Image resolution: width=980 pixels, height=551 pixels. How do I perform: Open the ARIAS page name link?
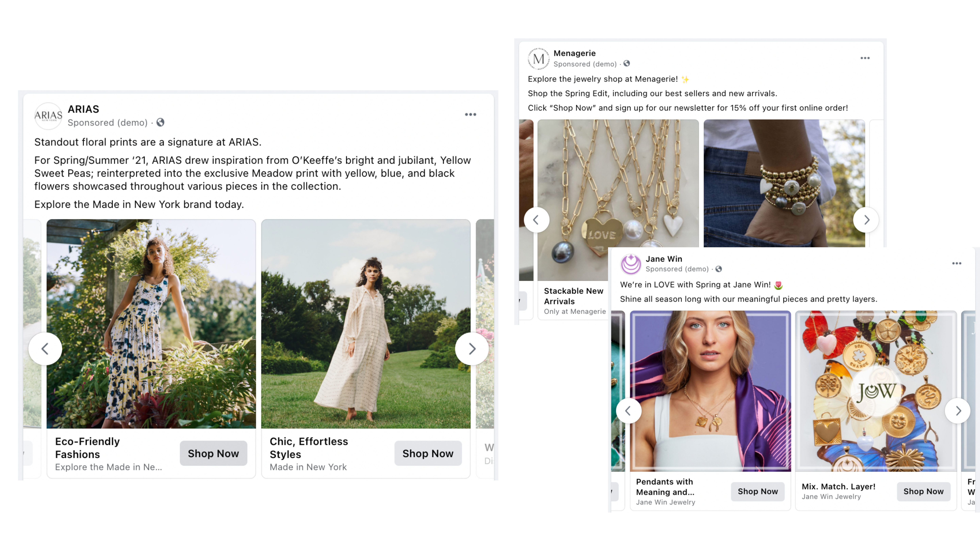pos(83,109)
